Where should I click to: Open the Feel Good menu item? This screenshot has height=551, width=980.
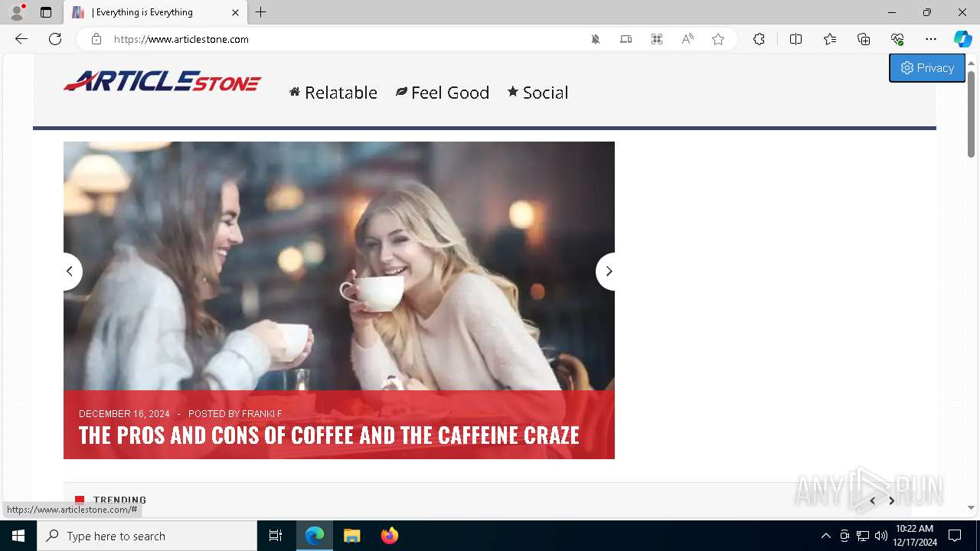point(443,93)
